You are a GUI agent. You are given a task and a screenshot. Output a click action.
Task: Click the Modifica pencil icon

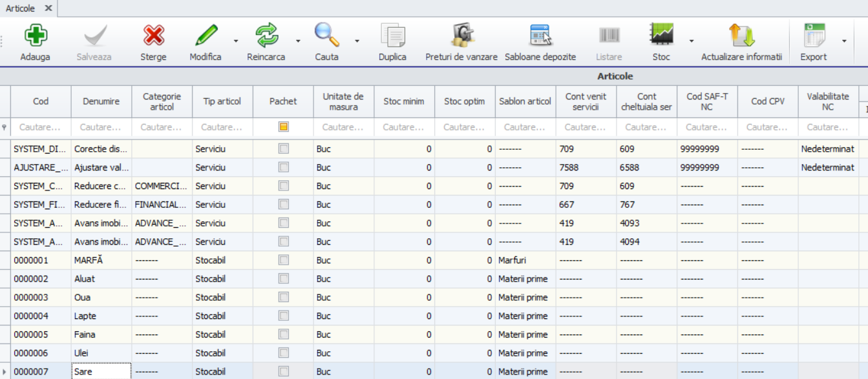tap(206, 36)
